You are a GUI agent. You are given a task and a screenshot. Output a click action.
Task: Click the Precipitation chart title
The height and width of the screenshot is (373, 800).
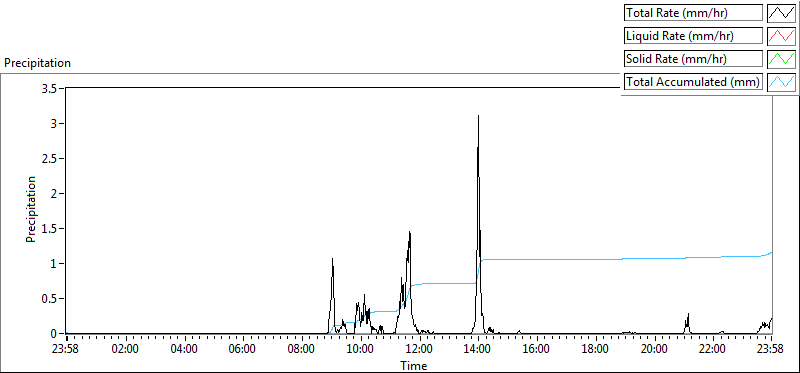(x=37, y=63)
